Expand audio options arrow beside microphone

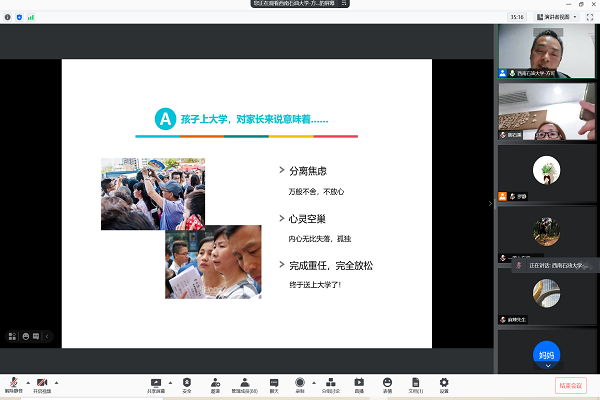(27, 381)
